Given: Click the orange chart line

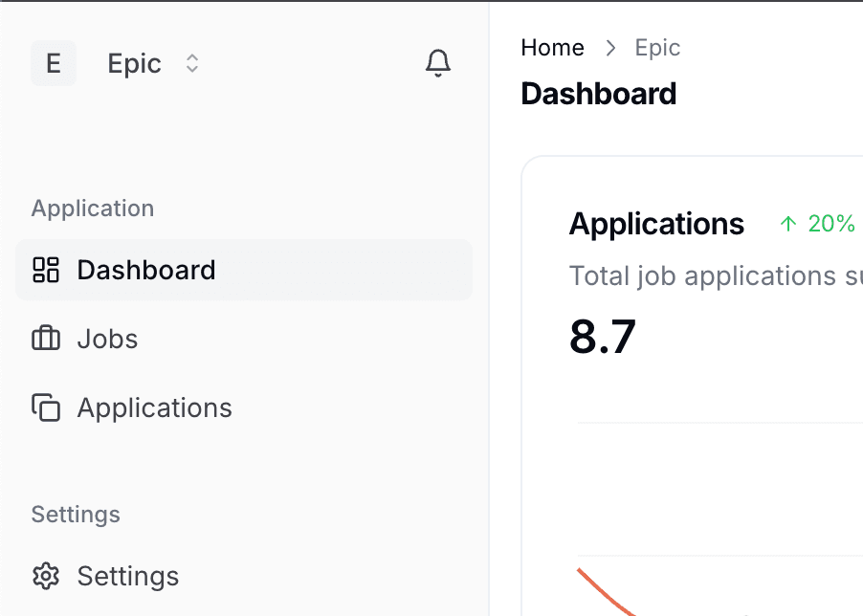Looking at the screenshot, I should point(606,594).
